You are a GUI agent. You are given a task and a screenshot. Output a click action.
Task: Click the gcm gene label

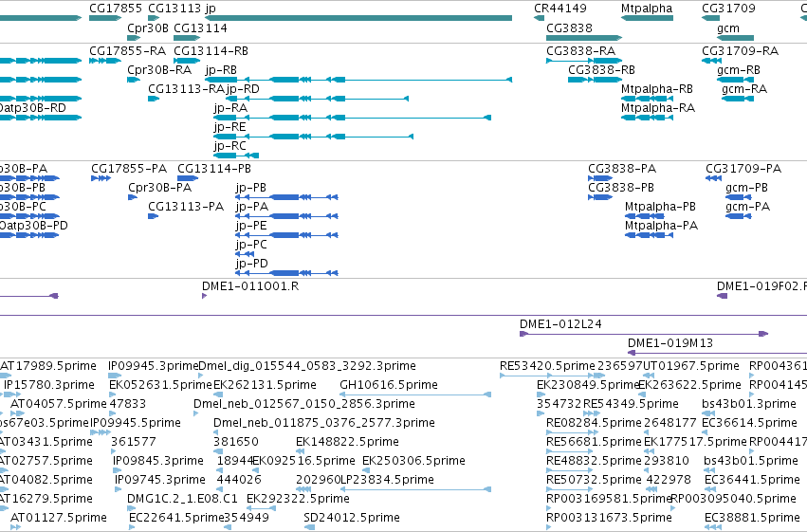click(x=727, y=28)
